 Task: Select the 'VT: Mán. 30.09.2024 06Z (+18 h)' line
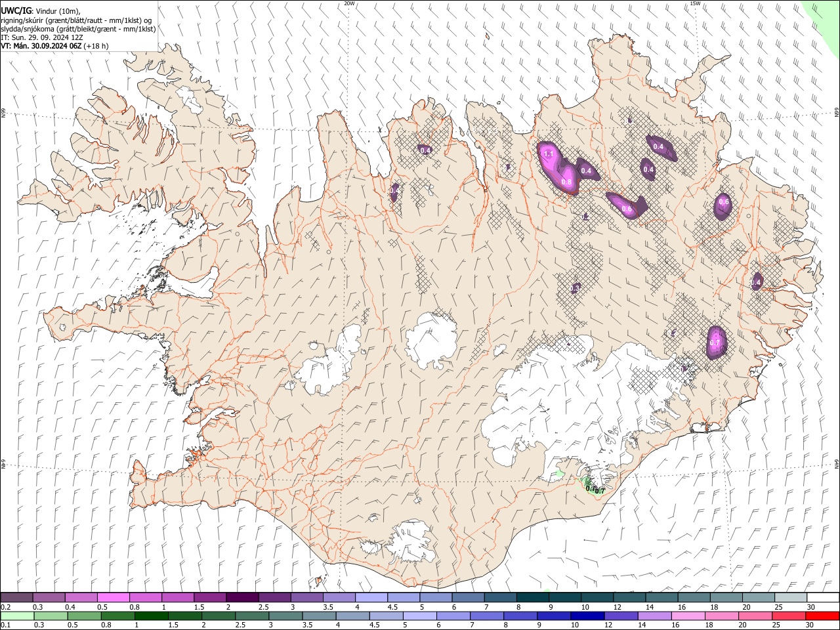(x=54, y=46)
